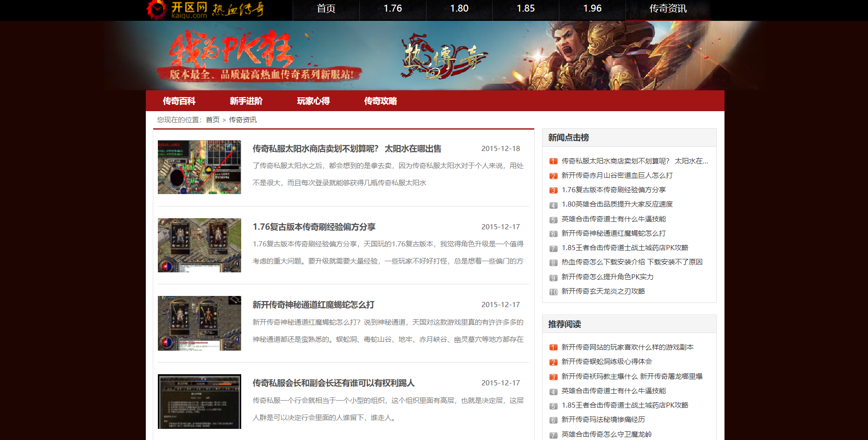Select 1.76 version in top navigation
Viewport: 868px width, 440px height.
click(x=393, y=9)
